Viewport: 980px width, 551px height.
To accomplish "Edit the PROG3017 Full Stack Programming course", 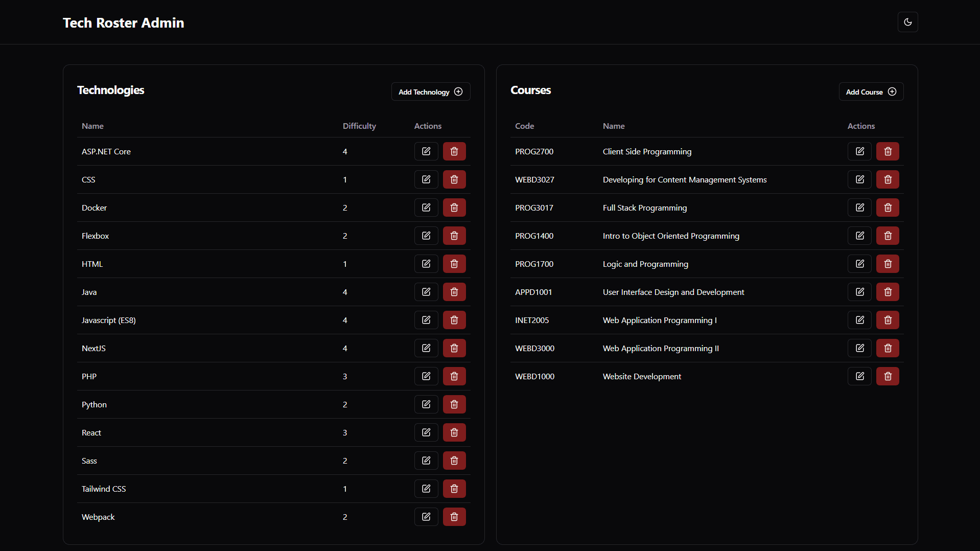I will [x=859, y=208].
